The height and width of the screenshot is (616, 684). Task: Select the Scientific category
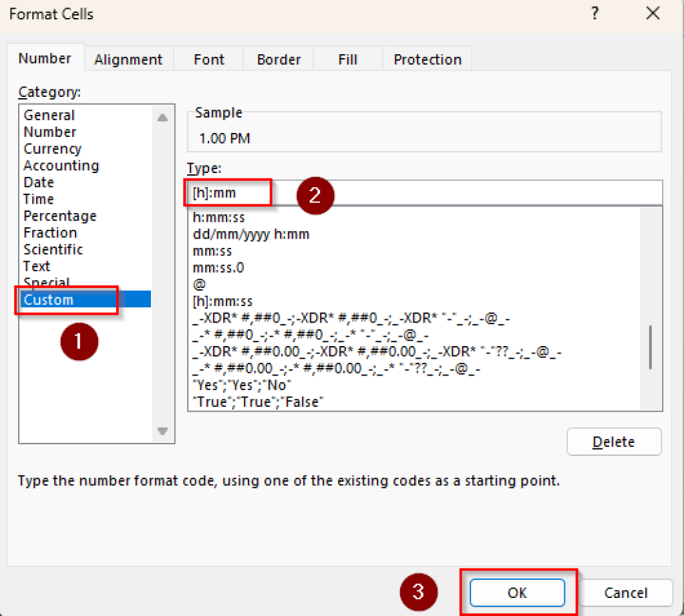53,249
